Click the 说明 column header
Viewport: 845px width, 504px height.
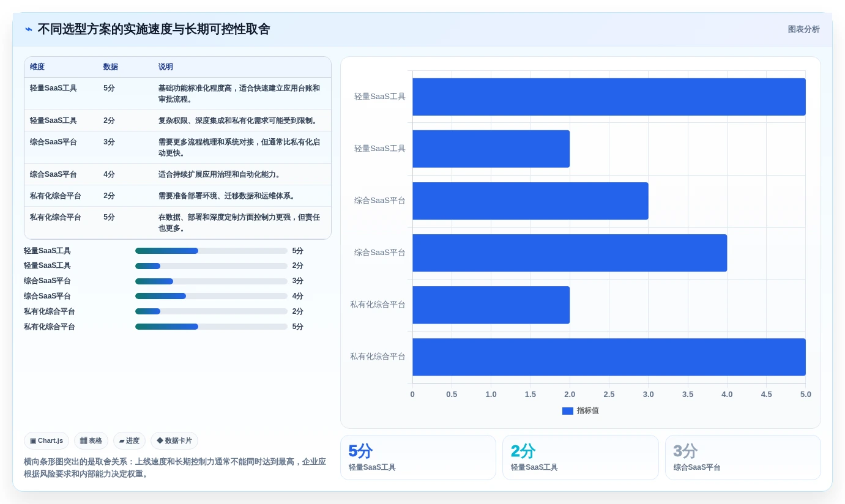[166, 67]
